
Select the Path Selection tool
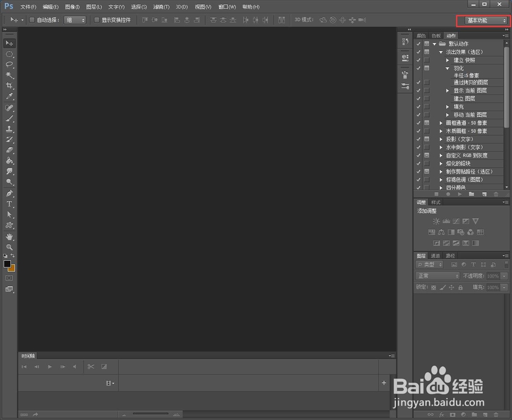[x=9, y=215]
